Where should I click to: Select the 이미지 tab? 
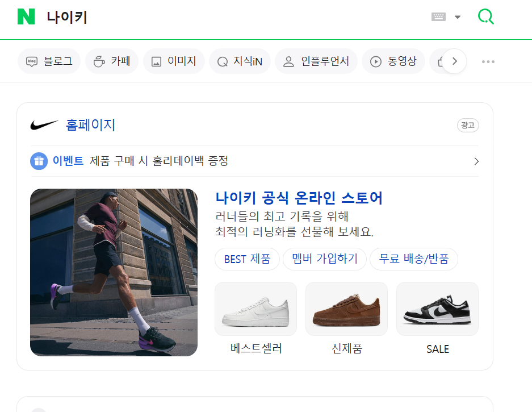pos(174,61)
